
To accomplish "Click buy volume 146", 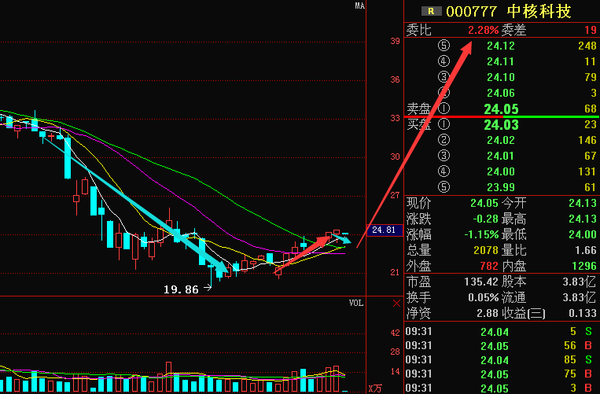I will click(587, 140).
